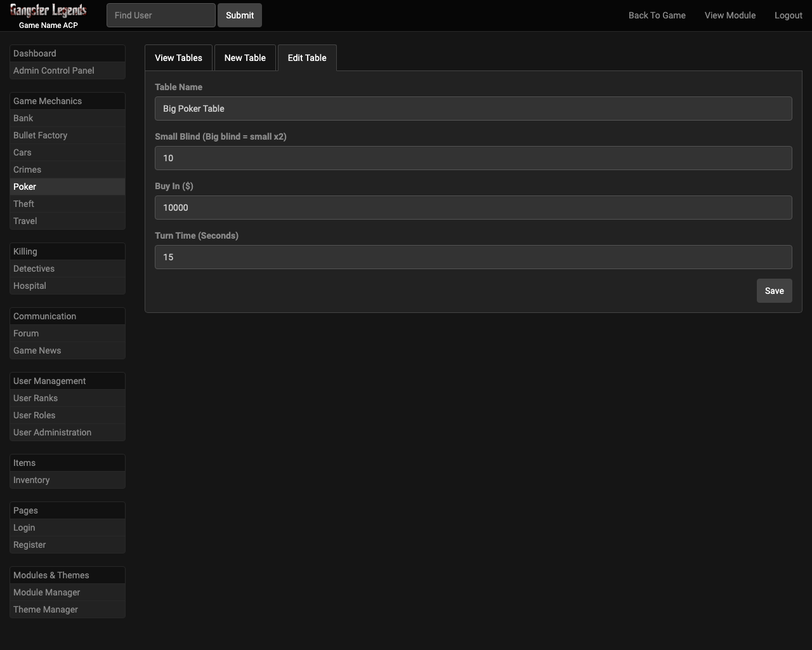
Task: Select Poker in the sidebar
Action: [x=67, y=187]
